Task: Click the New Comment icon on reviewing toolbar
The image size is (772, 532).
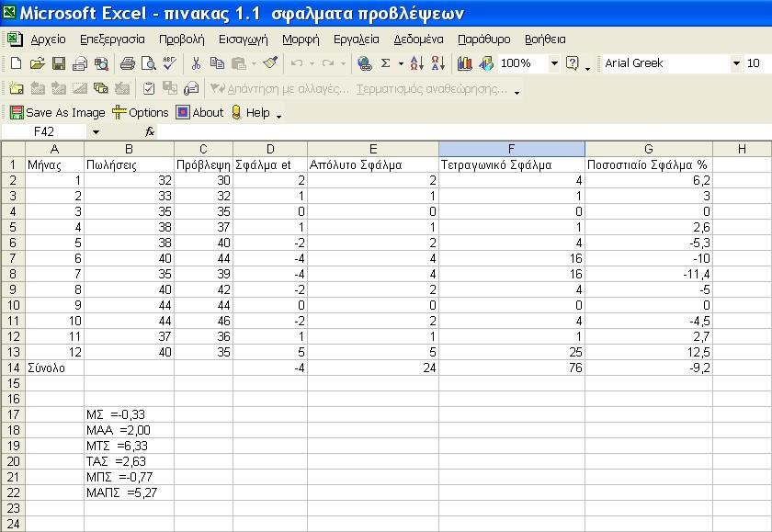Action: tap(17, 88)
